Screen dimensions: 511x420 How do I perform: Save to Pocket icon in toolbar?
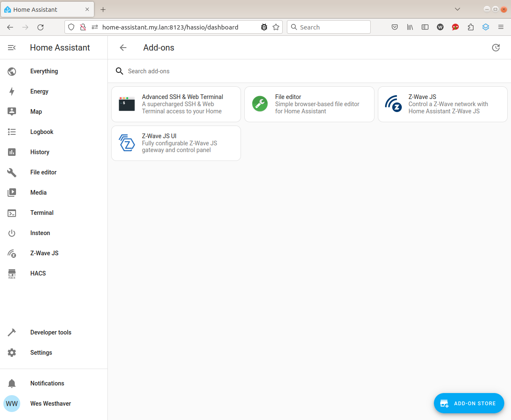click(395, 27)
